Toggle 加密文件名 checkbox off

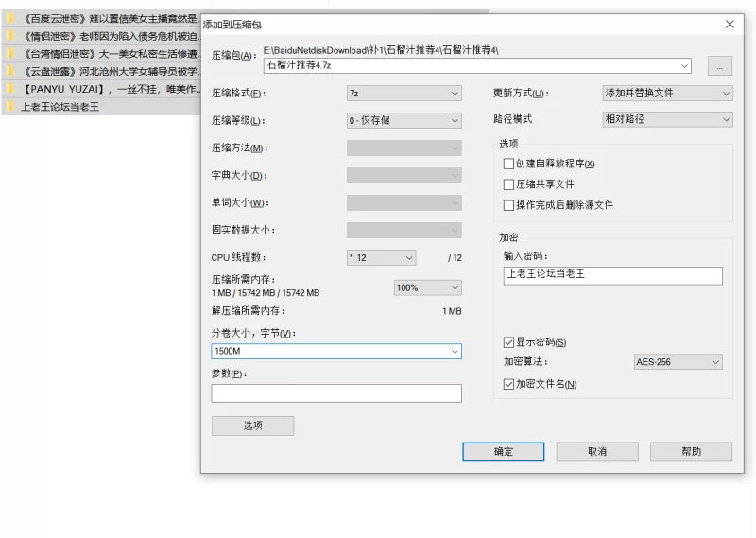coord(508,384)
